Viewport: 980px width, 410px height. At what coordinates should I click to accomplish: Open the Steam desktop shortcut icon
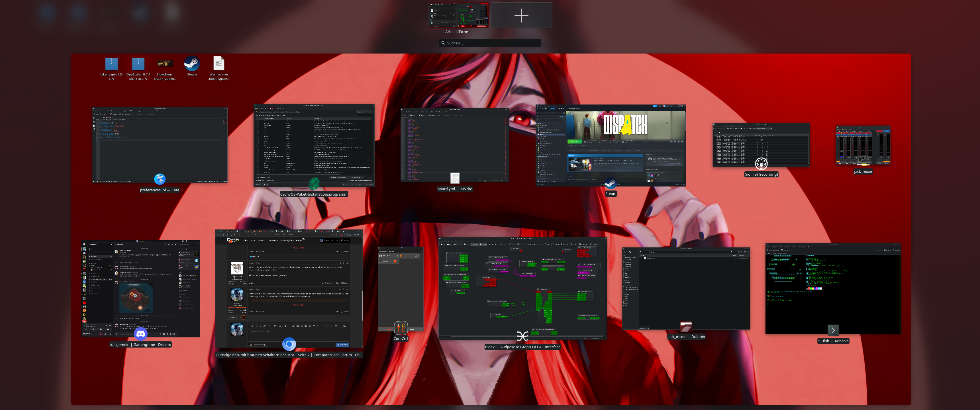coord(192,64)
